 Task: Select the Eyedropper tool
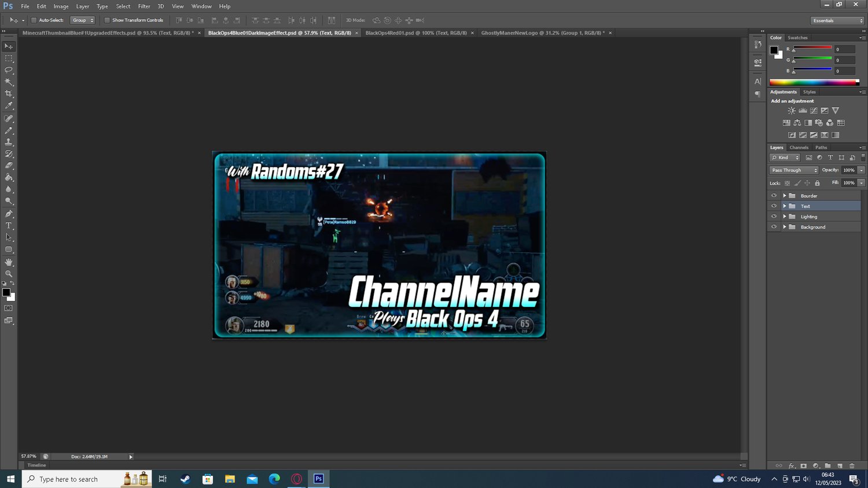click(9, 106)
